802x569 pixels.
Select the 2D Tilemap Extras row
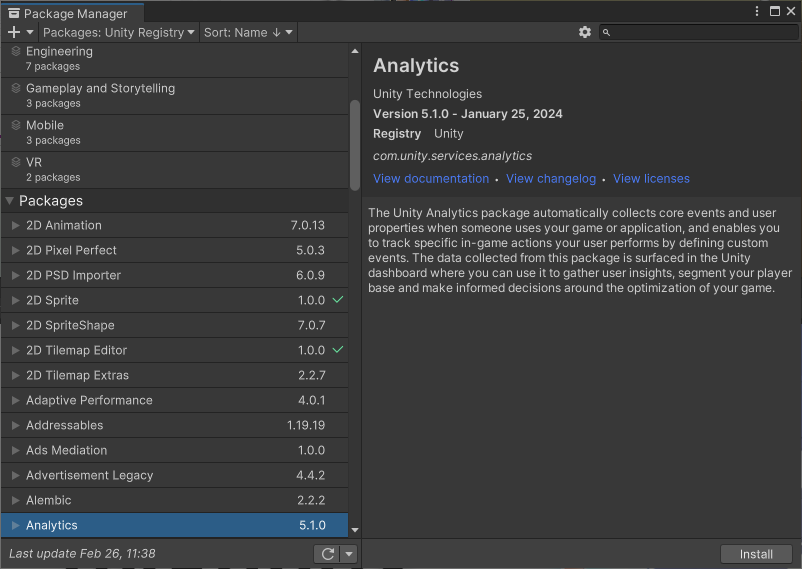tap(174, 375)
